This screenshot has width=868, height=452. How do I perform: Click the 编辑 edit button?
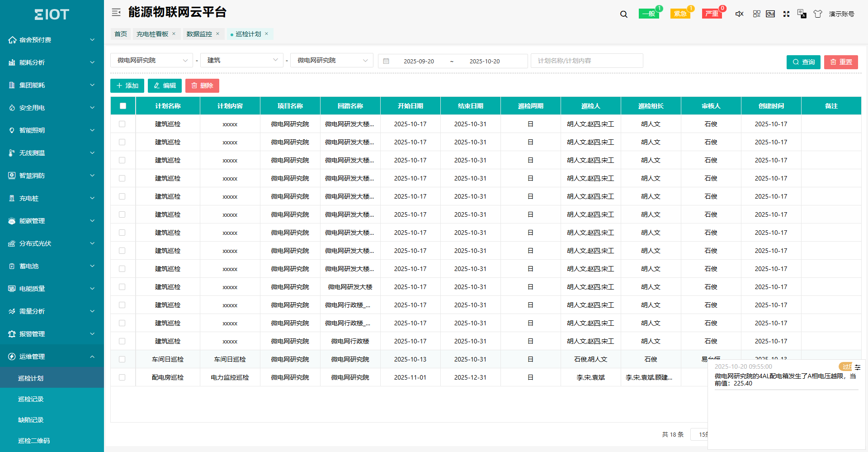point(165,86)
